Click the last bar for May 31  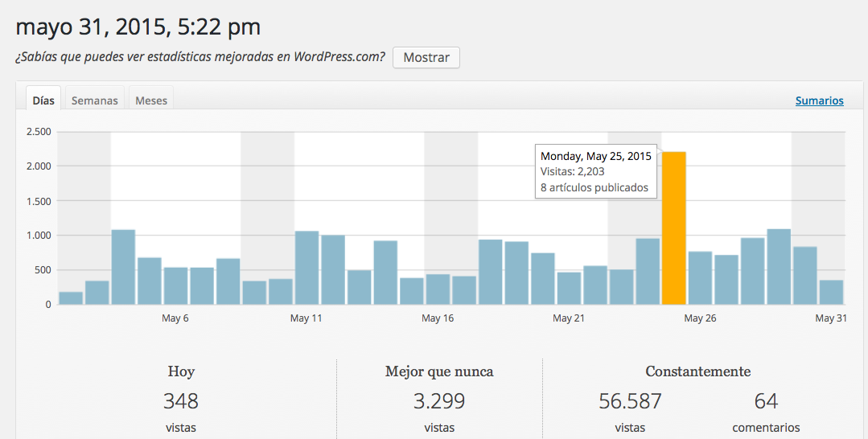click(831, 292)
